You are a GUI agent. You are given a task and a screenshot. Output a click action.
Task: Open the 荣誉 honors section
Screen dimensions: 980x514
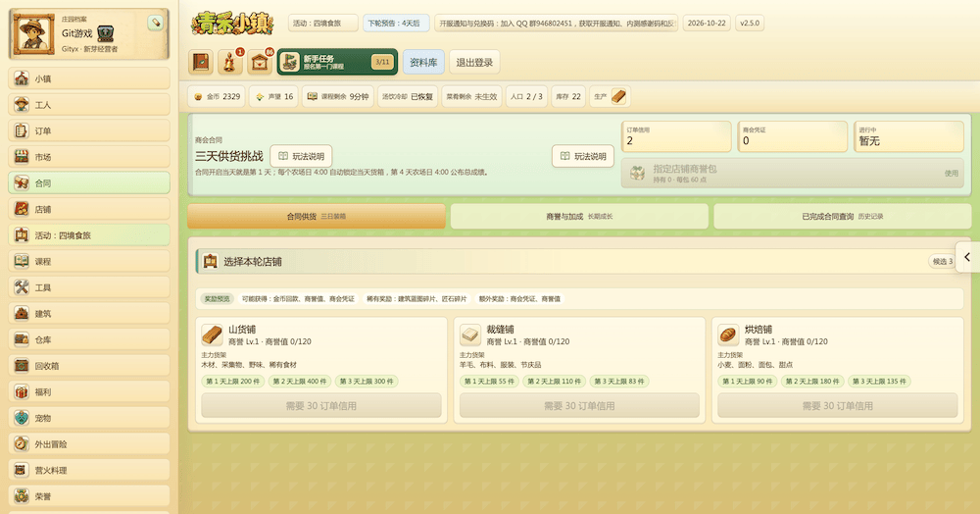(89, 496)
